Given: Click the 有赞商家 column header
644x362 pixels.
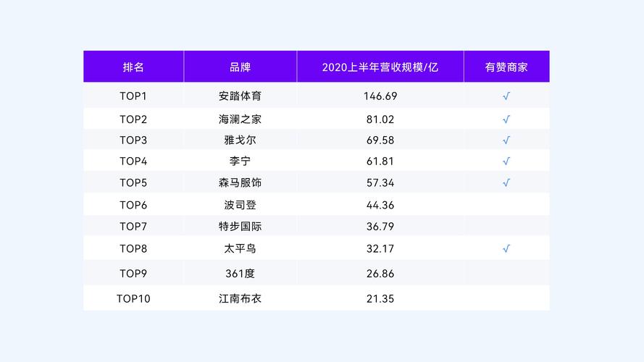Looking at the screenshot, I should coord(506,67).
